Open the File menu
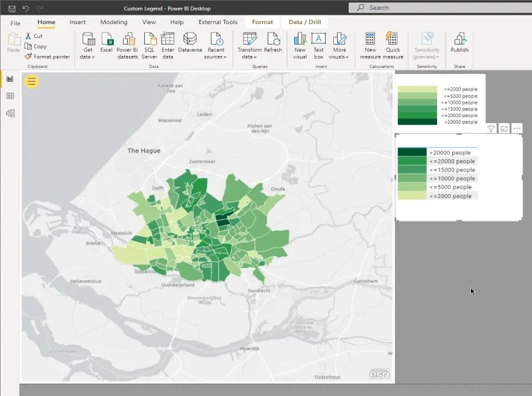Image resolution: width=532 pixels, height=396 pixels. (15, 23)
